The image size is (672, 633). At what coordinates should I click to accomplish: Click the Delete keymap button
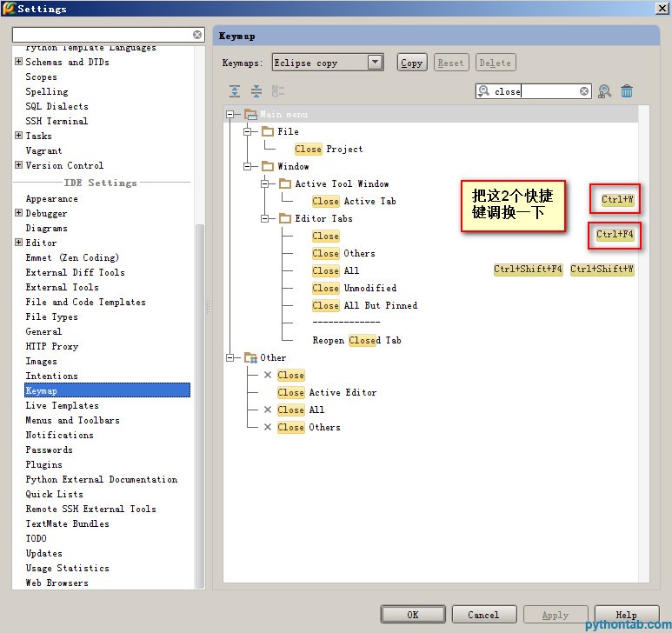point(496,63)
